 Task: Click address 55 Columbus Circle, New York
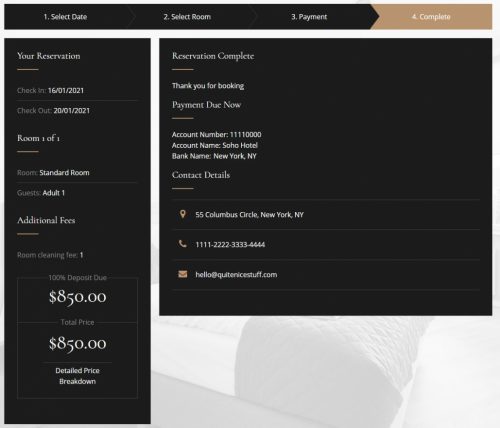(x=249, y=215)
